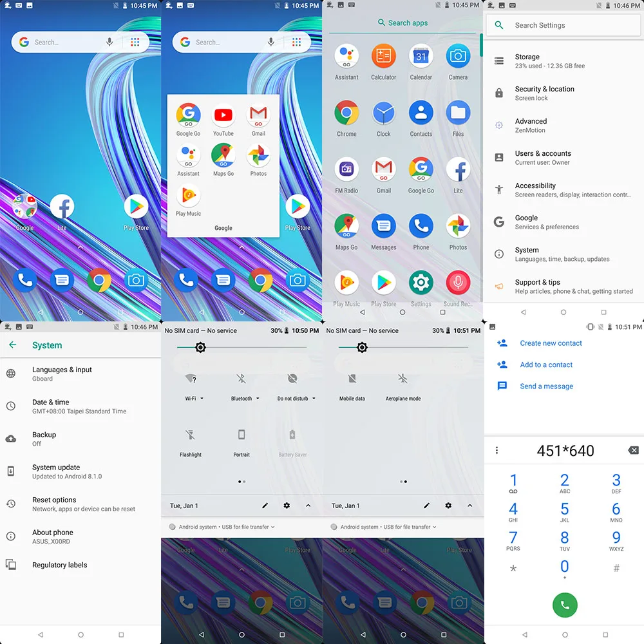Open Play Music inside the Google folder popup

click(x=189, y=195)
